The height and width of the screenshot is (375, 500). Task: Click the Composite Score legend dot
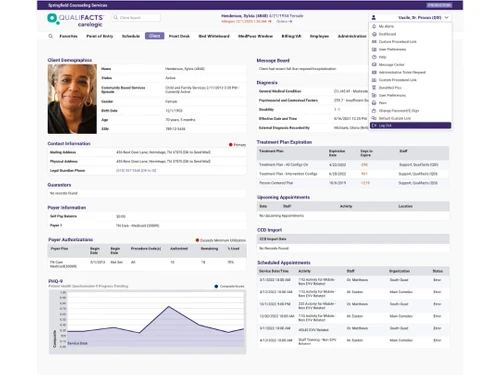pos(216,286)
